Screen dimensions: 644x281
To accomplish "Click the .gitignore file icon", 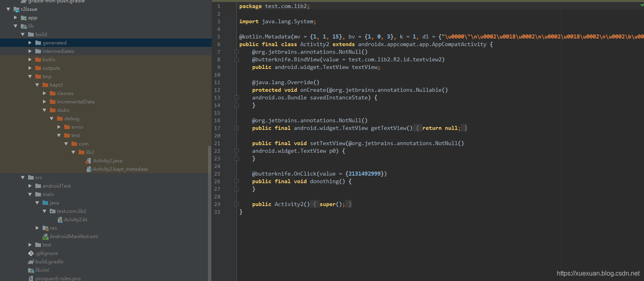I will 31,253.
